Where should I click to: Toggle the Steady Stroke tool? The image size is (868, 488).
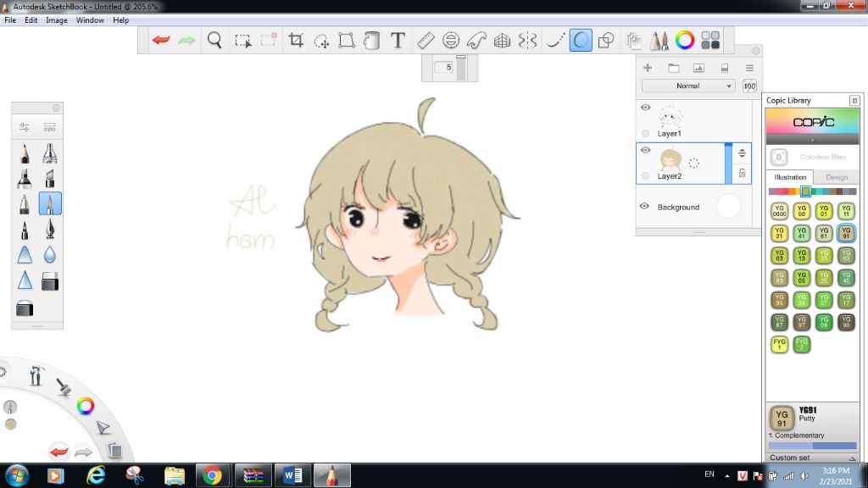554,41
